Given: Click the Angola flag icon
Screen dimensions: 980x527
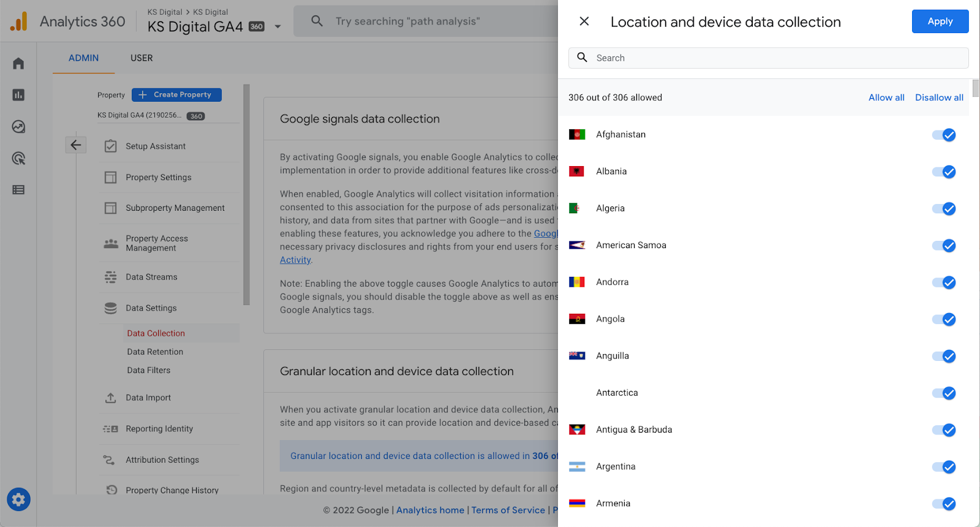Looking at the screenshot, I should click(577, 319).
